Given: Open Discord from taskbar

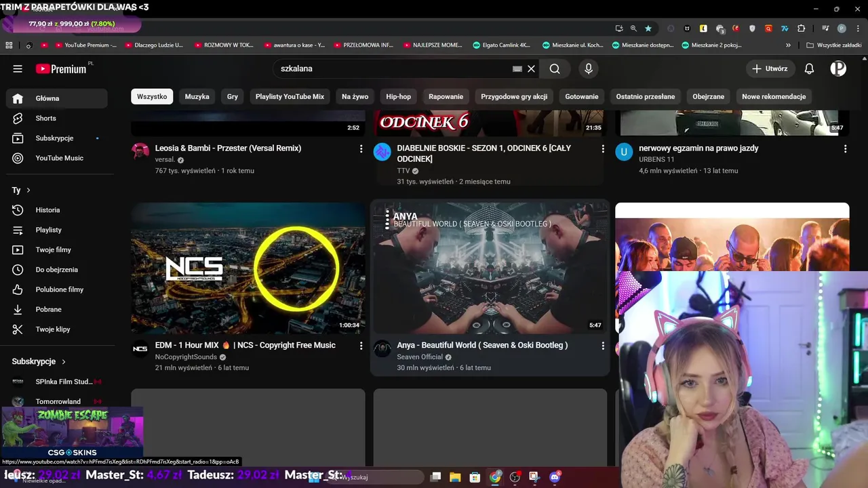Looking at the screenshot, I should click(555, 477).
